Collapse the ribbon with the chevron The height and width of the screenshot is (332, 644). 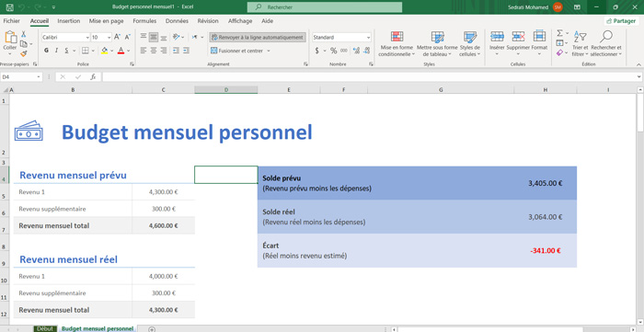coord(638,64)
